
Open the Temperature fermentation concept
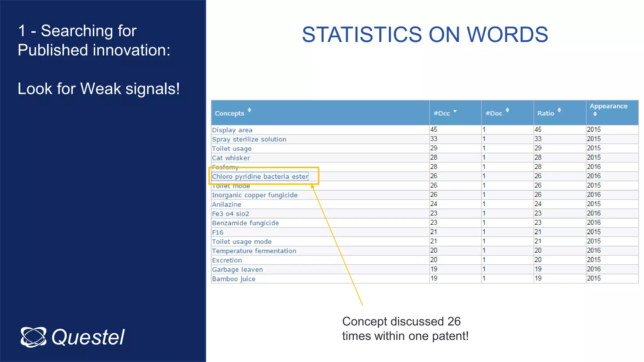(254, 251)
